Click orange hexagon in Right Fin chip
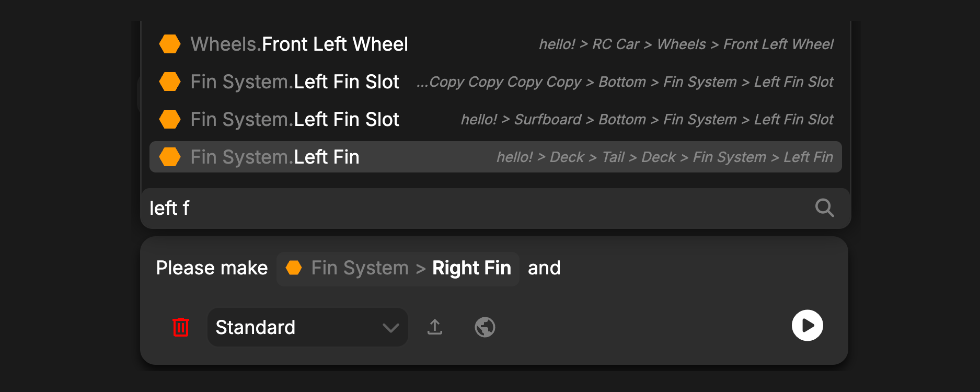 [x=294, y=268]
